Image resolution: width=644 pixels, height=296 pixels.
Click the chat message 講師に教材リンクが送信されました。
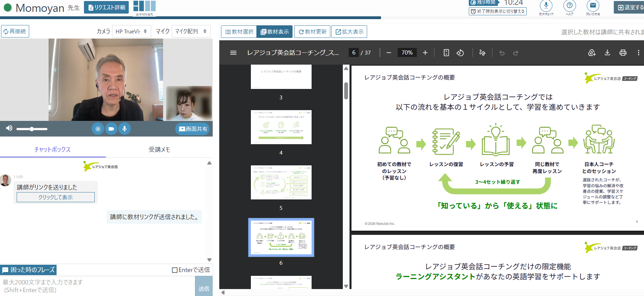coord(154,217)
